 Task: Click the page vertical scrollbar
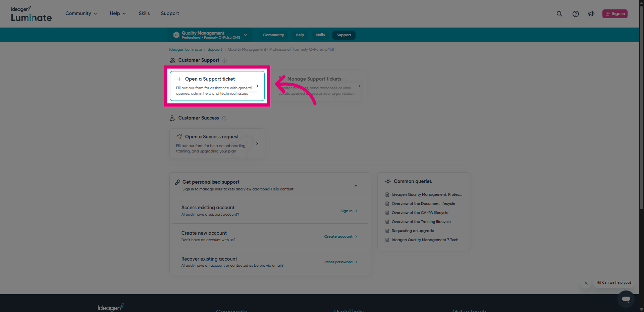(x=641, y=107)
